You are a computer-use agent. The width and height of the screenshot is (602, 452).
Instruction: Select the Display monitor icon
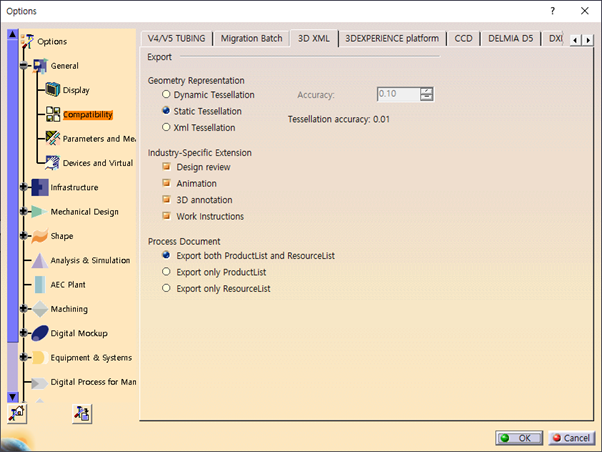(x=53, y=90)
